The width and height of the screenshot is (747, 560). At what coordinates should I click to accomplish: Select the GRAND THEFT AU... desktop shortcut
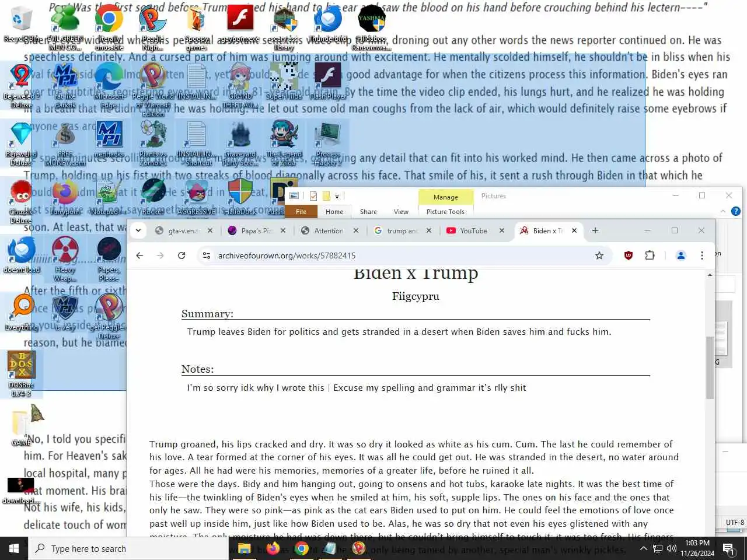tap(240, 85)
